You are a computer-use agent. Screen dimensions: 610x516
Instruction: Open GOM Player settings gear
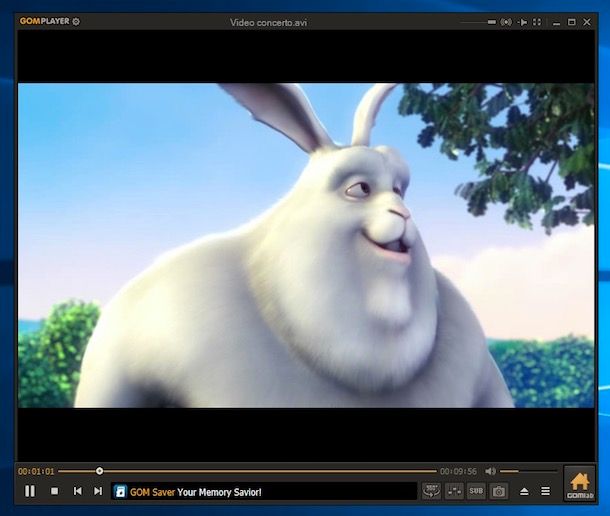[x=76, y=21]
